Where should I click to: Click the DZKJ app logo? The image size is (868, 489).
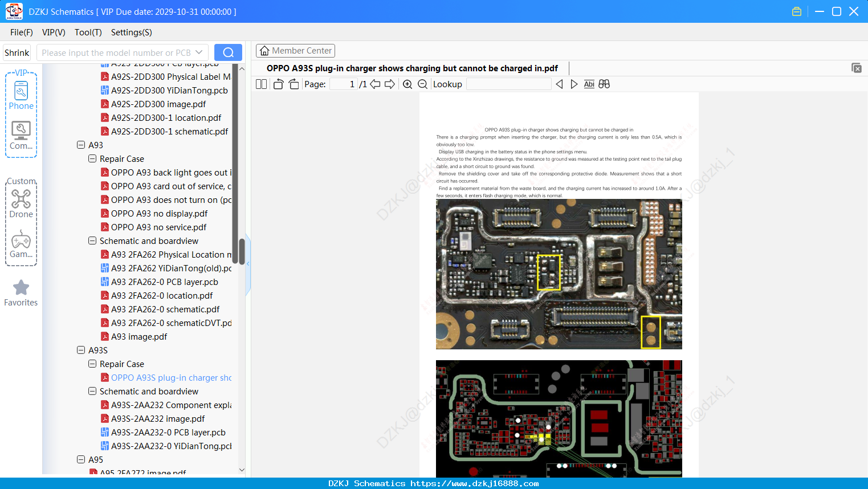pyautogui.click(x=14, y=11)
